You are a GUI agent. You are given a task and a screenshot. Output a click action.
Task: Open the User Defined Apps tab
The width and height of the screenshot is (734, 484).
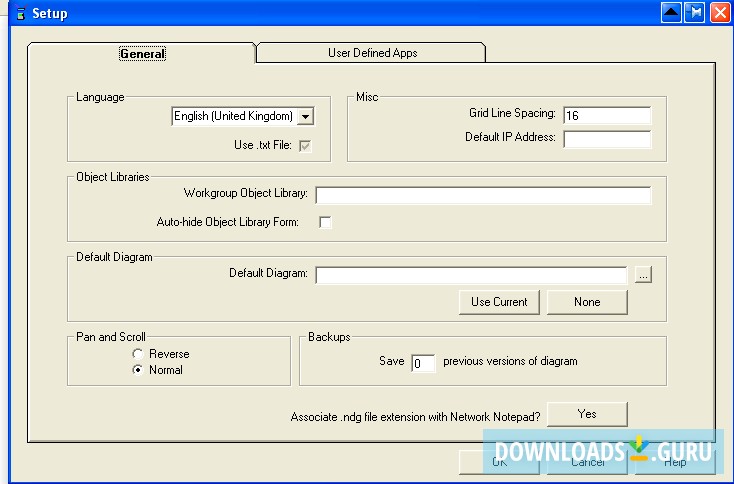click(x=372, y=53)
